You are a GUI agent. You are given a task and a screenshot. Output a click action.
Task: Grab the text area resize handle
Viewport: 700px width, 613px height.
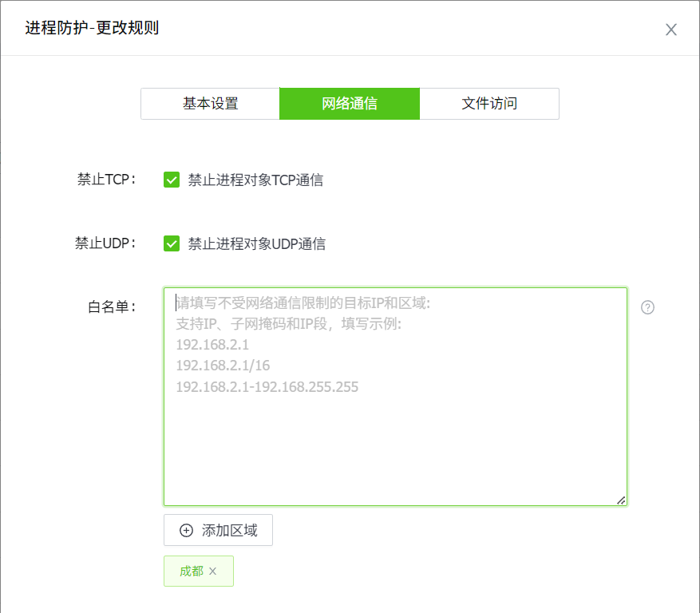click(621, 500)
